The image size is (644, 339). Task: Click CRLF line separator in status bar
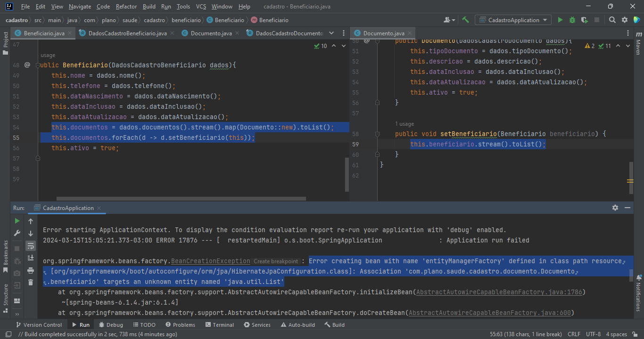pos(574,334)
